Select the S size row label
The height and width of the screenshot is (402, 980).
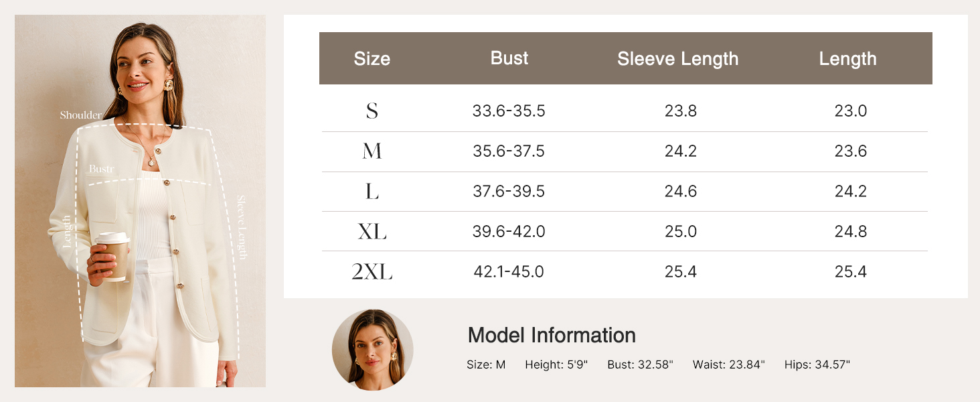372,111
